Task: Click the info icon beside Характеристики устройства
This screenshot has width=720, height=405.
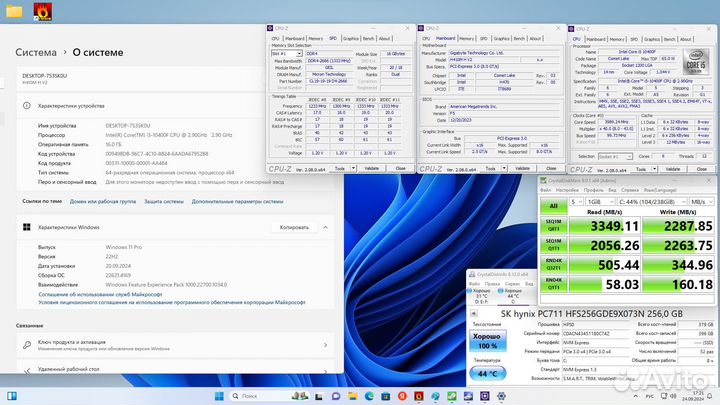Action: click(27, 106)
